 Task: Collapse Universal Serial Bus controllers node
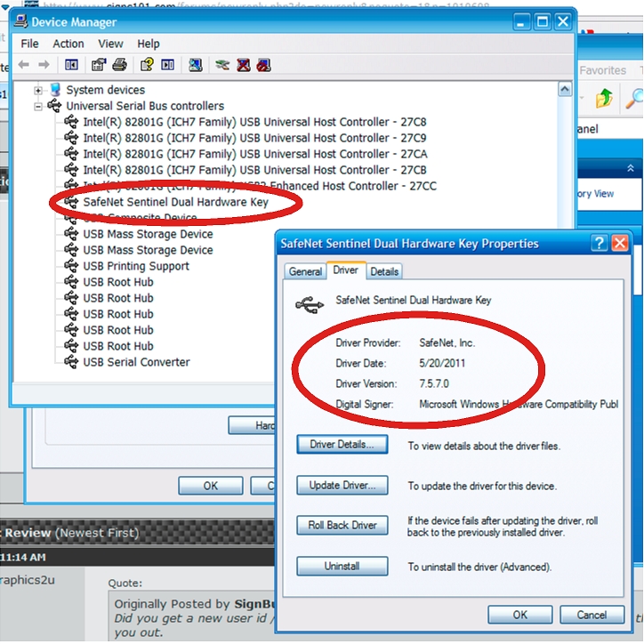pyautogui.click(x=38, y=107)
